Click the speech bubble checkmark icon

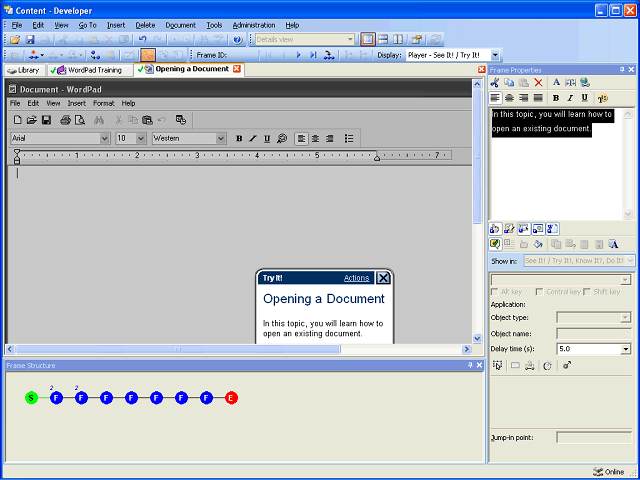pyautogui.click(x=495, y=244)
